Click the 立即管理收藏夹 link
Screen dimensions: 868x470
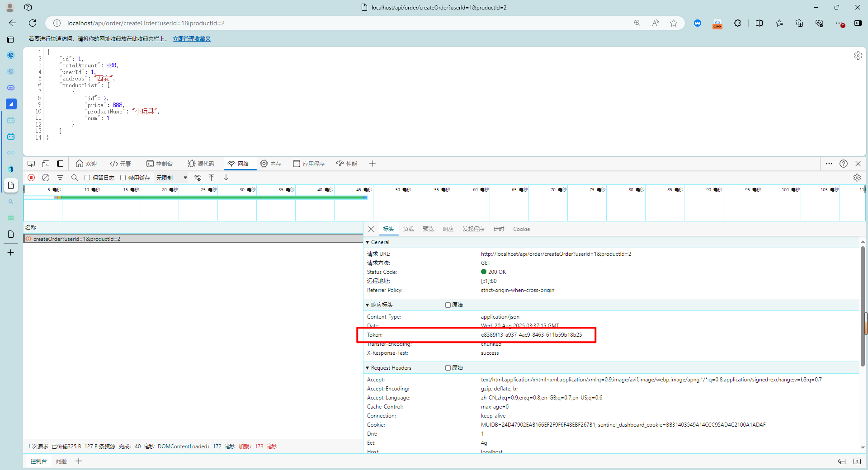coord(192,39)
